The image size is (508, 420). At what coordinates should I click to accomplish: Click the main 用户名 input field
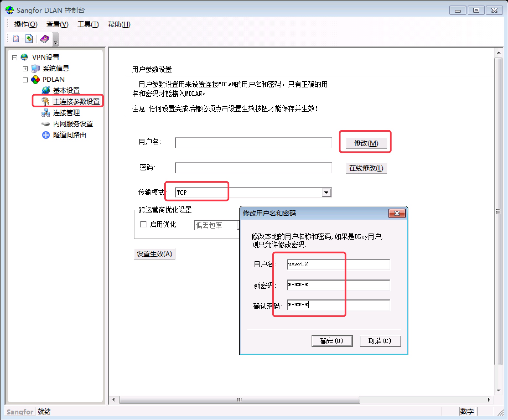click(253, 143)
